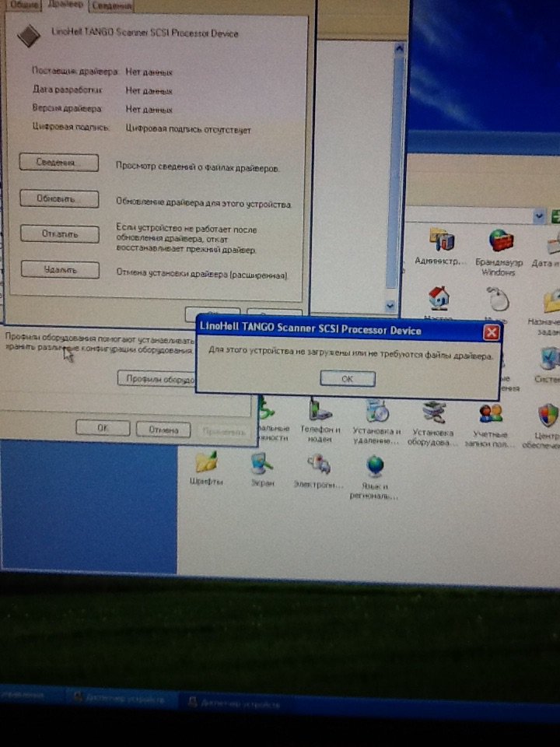560x747 pixels.
Task: Open Язык и региональные стандарты icon
Action: tap(374, 477)
